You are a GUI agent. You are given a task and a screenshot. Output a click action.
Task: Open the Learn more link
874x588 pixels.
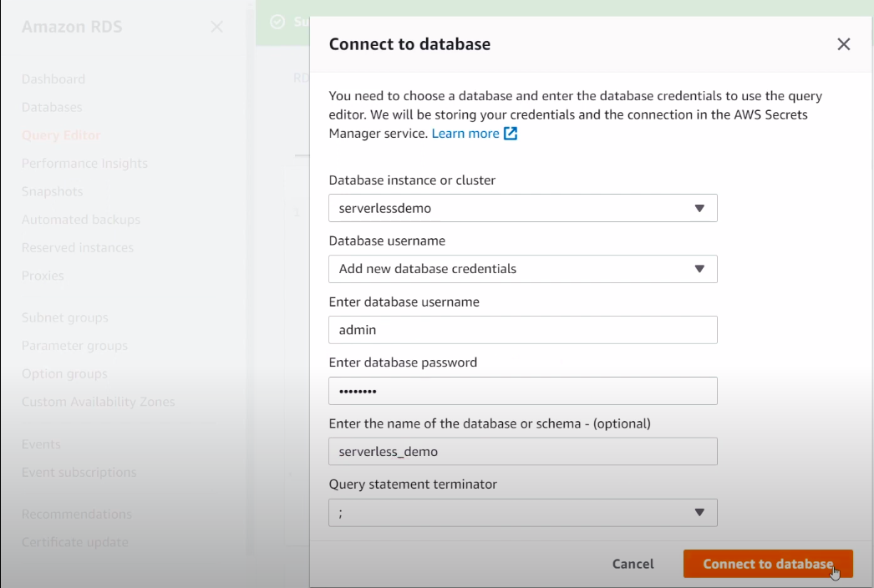[465, 134]
